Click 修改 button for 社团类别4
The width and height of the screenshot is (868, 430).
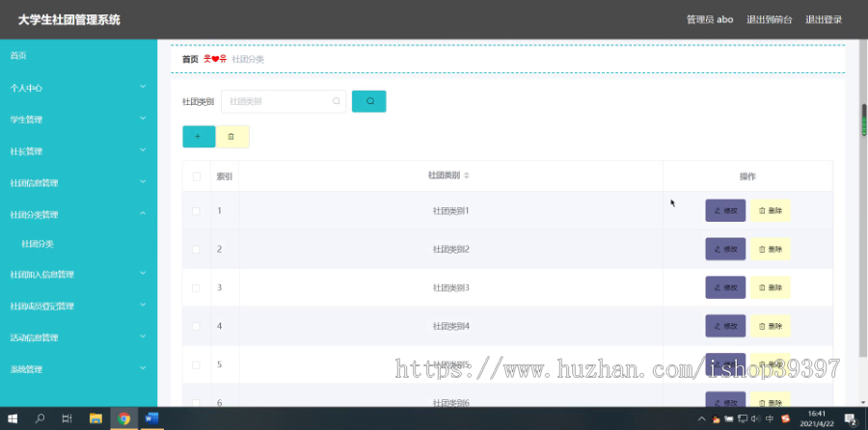pos(725,326)
